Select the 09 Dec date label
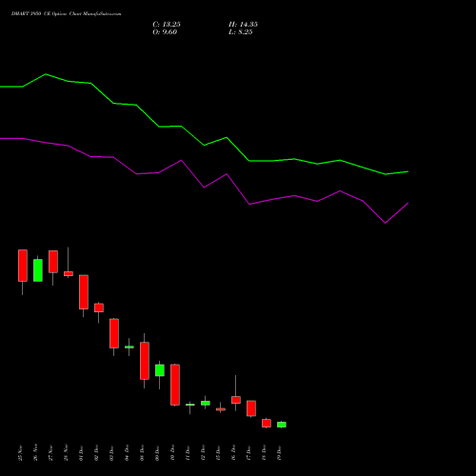Screen dimensions: 476x476 point(157,453)
